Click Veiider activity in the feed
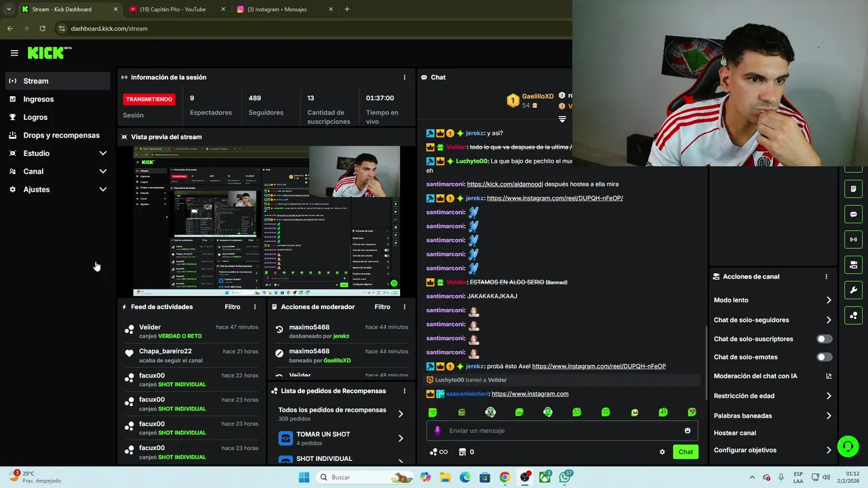The height and width of the screenshot is (488, 868). coord(191,331)
